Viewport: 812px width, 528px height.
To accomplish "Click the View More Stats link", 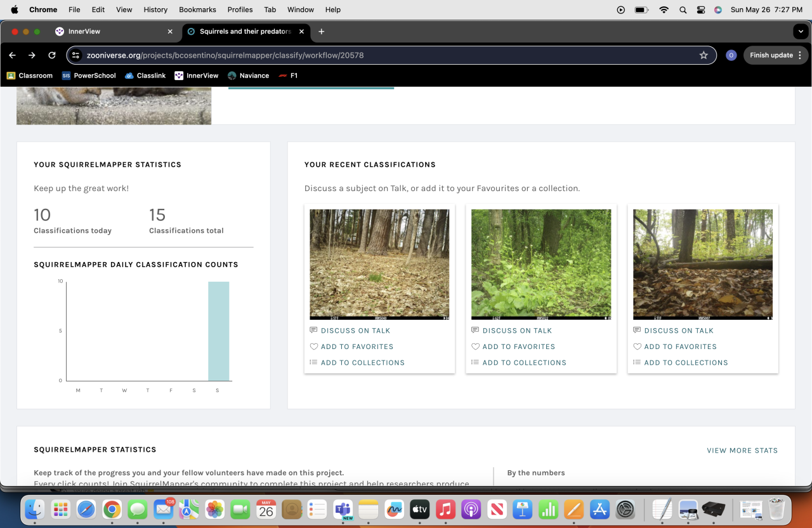I will point(742,451).
